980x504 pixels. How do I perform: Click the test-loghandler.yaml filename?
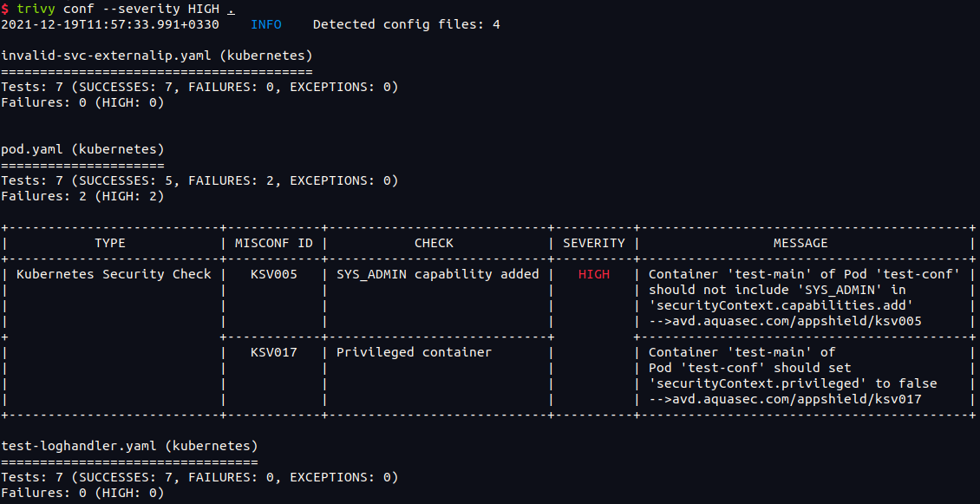tap(79, 446)
